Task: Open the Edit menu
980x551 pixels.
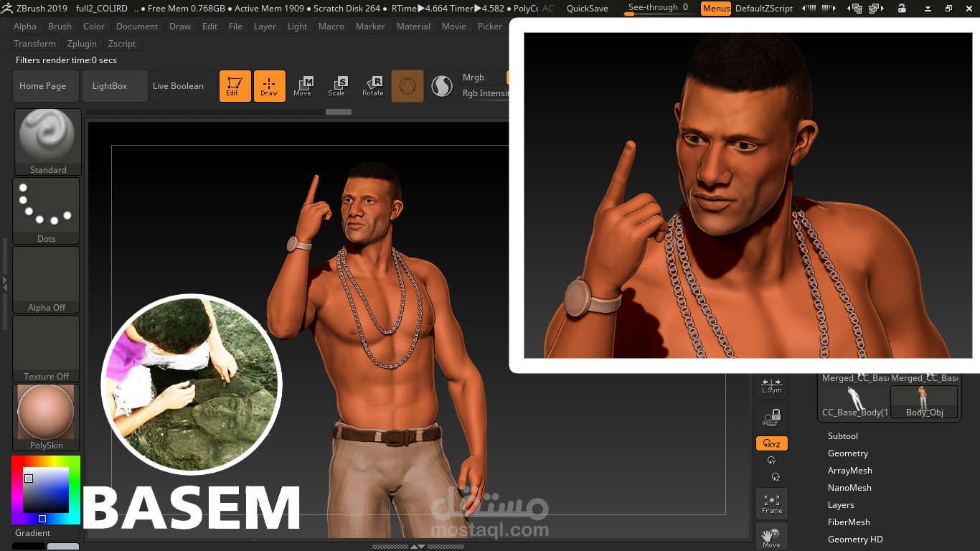Action: pos(209,27)
